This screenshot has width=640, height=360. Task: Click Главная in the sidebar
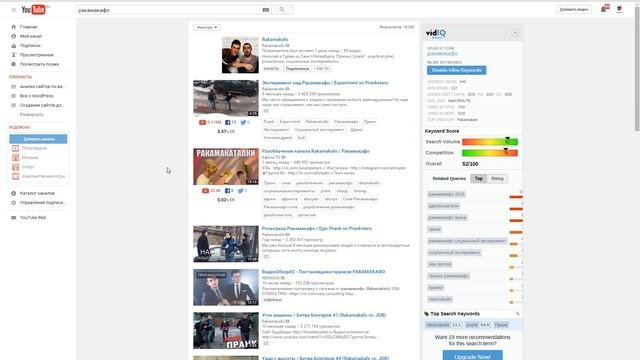(x=29, y=27)
